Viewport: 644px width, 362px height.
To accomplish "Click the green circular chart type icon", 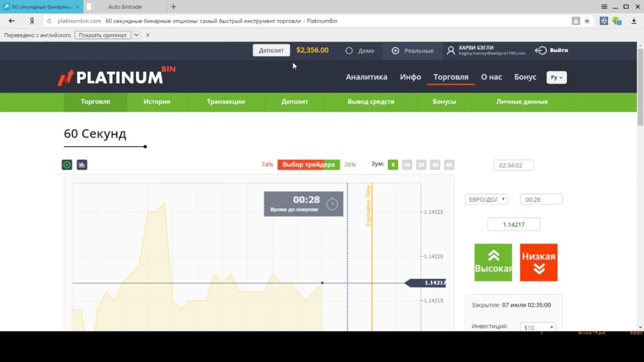I will pos(67,164).
